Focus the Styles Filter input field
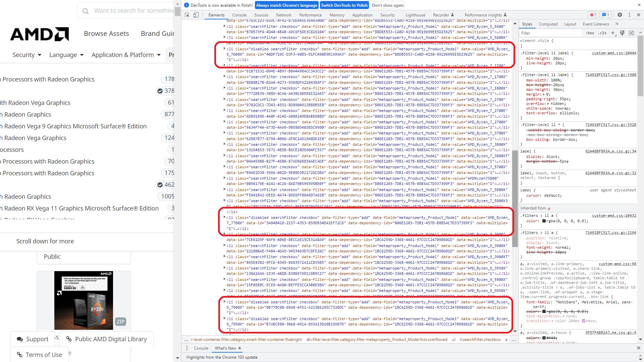This screenshot has width=644, height=362. 550,33
